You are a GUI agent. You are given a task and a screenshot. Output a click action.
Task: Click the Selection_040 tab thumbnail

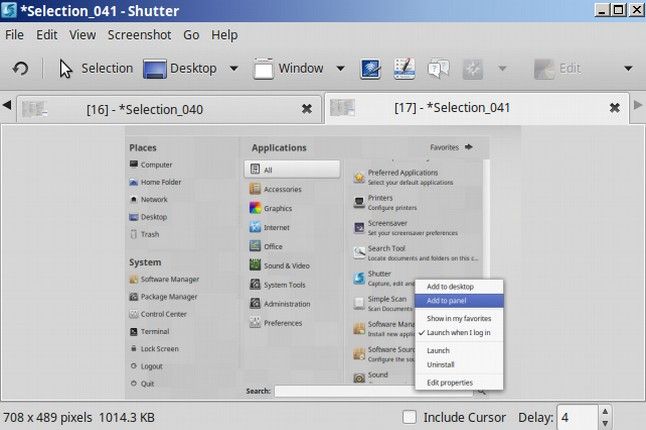34,109
